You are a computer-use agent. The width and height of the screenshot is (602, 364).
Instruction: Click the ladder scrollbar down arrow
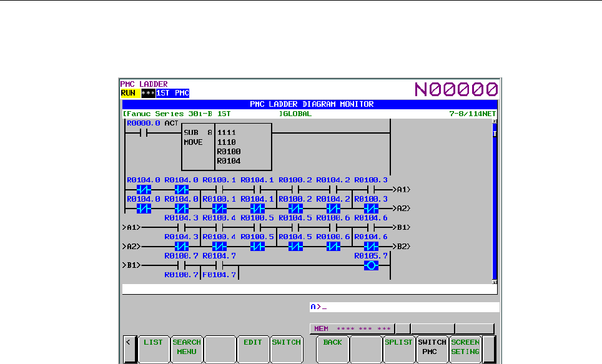[495, 282]
